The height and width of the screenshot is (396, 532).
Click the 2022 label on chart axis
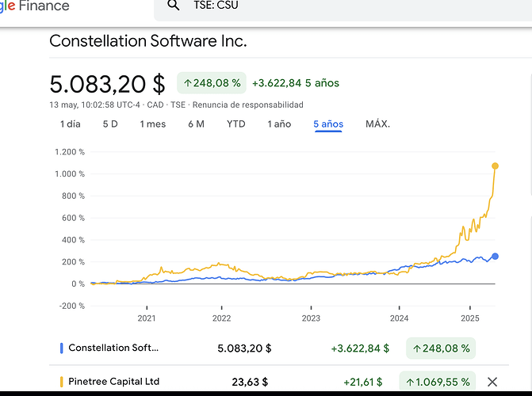(x=221, y=318)
